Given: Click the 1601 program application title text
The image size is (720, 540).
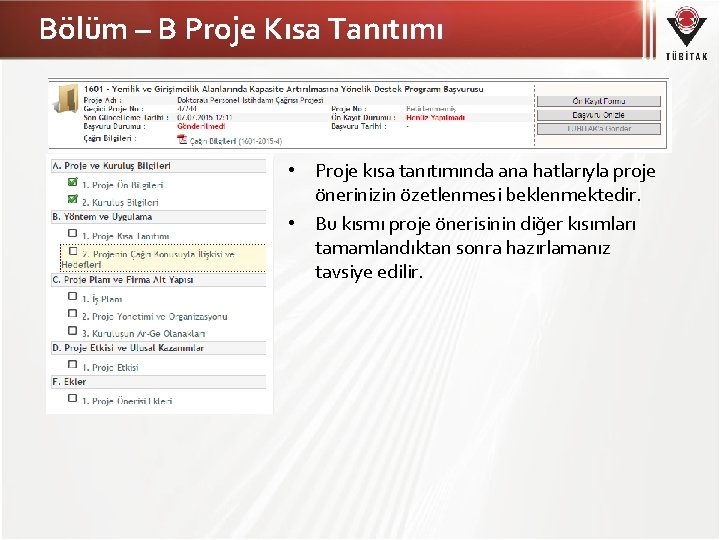Looking at the screenshot, I should pos(283,89).
